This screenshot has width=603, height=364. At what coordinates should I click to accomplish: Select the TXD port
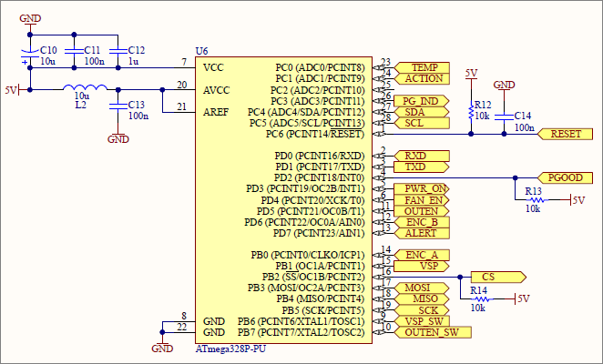(422, 167)
